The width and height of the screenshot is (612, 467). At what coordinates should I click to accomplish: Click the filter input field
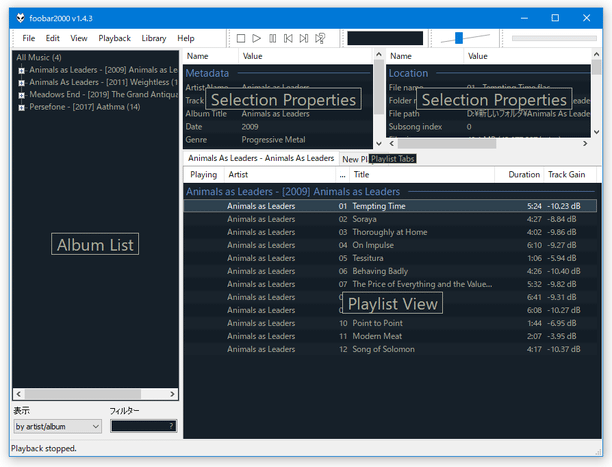pos(144,426)
